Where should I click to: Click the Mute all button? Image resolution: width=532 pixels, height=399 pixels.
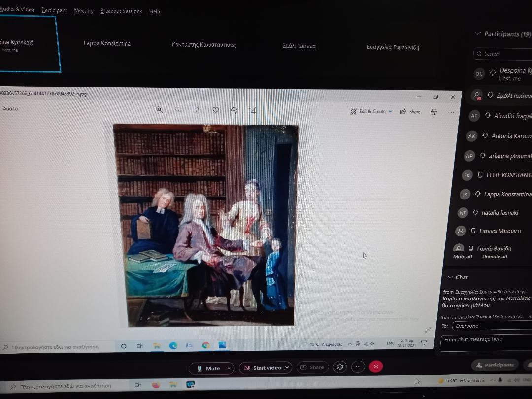tap(463, 257)
